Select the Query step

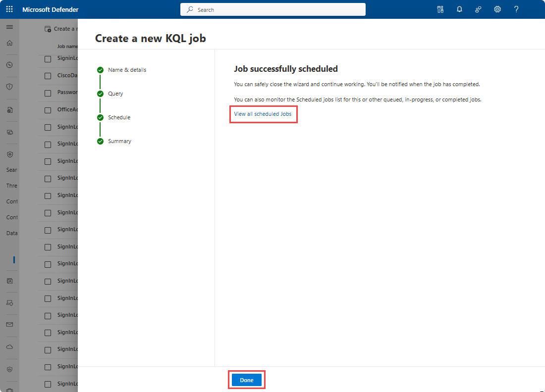pyautogui.click(x=110, y=94)
